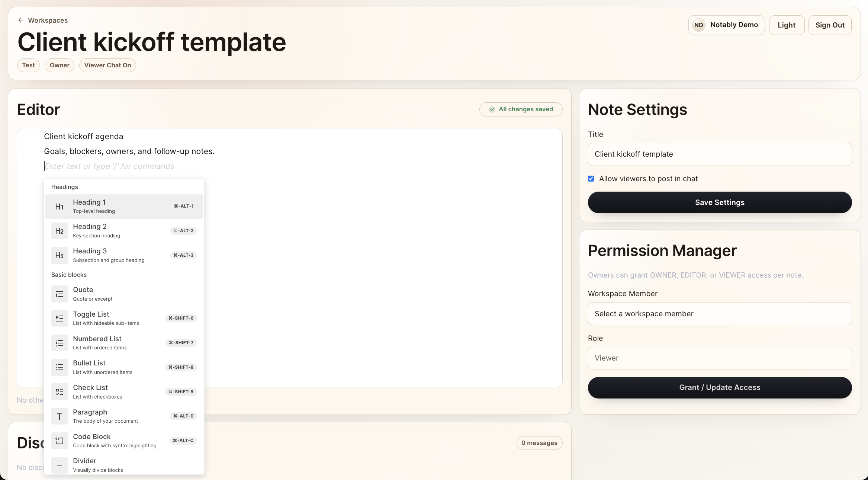Screen dimensions: 868x480
Task: Select the Heading 3 icon
Action: click(59, 255)
